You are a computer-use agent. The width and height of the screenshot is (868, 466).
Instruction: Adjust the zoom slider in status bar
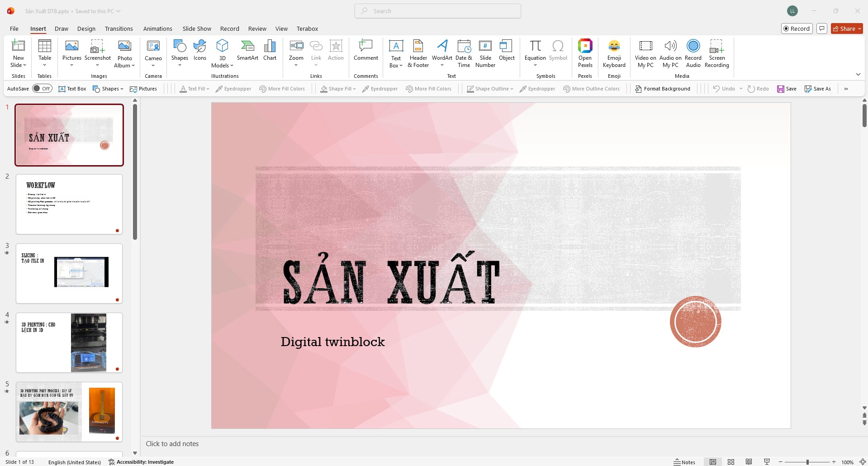(x=807, y=462)
